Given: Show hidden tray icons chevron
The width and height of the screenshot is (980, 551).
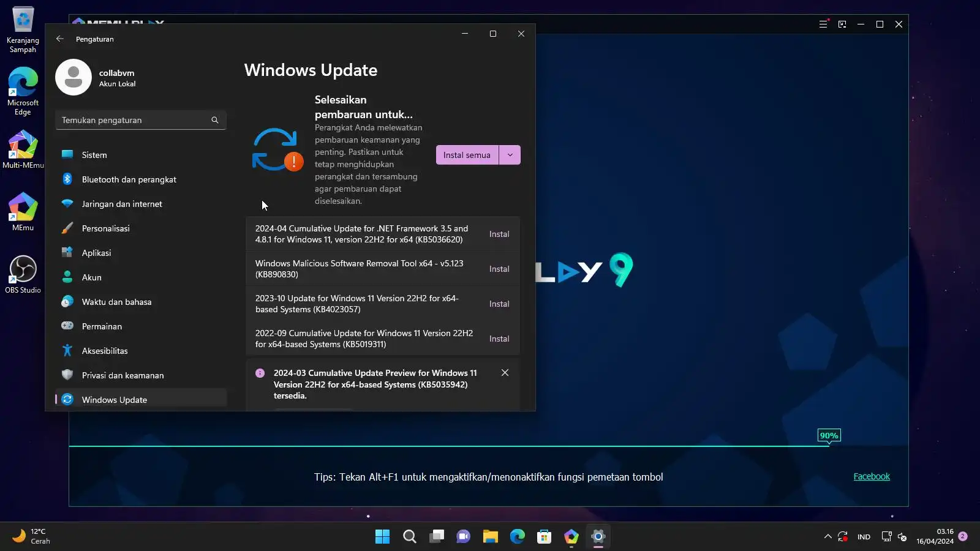Looking at the screenshot, I should tap(828, 537).
